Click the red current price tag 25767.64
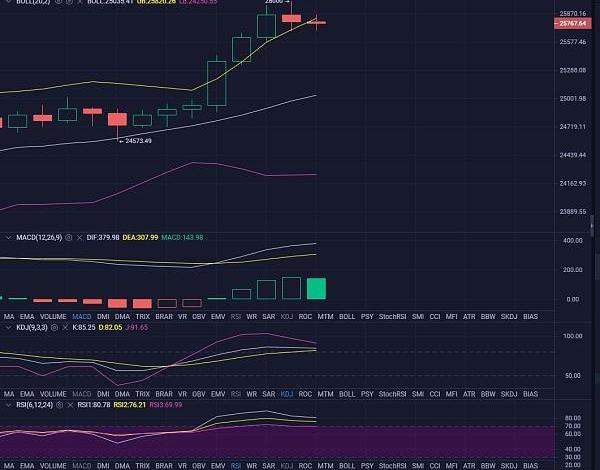600x470 pixels. [573, 23]
